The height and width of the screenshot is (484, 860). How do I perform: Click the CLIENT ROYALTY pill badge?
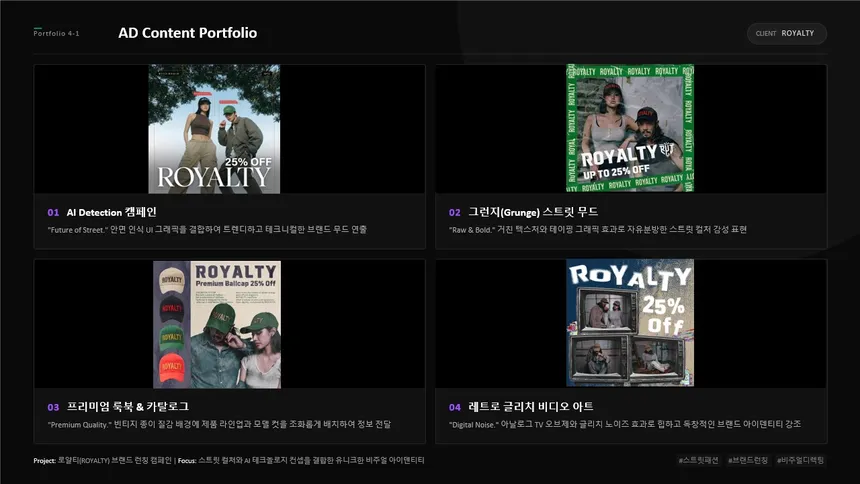tap(787, 33)
